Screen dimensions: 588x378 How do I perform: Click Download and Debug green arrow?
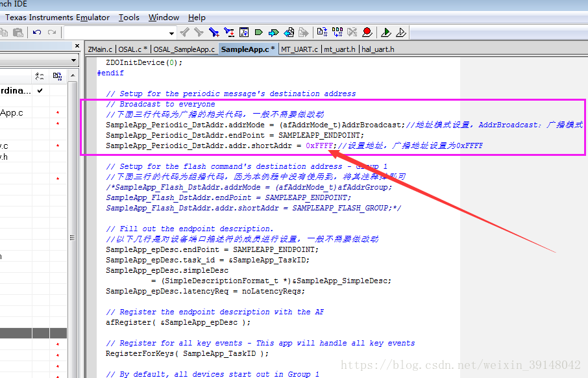pyautogui.click(x=386, y=32)
